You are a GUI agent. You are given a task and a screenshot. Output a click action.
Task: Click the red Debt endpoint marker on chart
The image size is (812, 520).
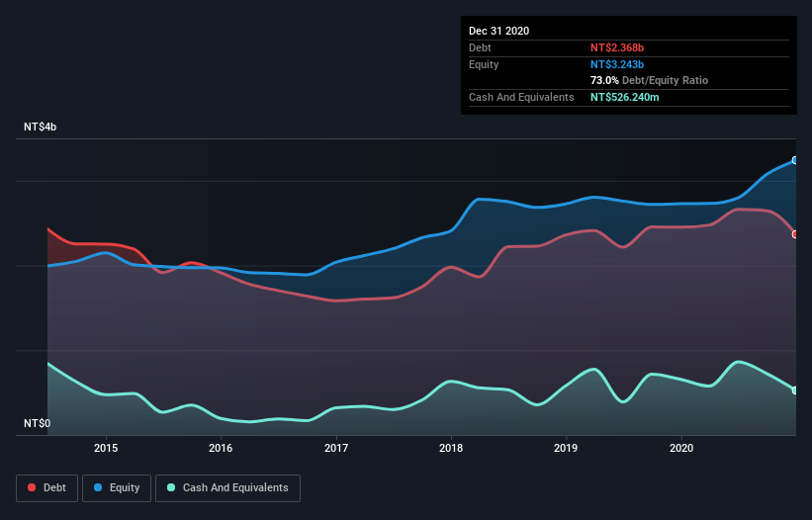point(794,234)
